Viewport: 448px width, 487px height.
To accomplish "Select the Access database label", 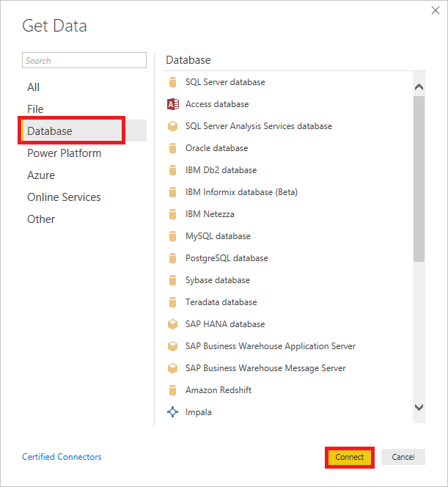I will tap(217, 104).
